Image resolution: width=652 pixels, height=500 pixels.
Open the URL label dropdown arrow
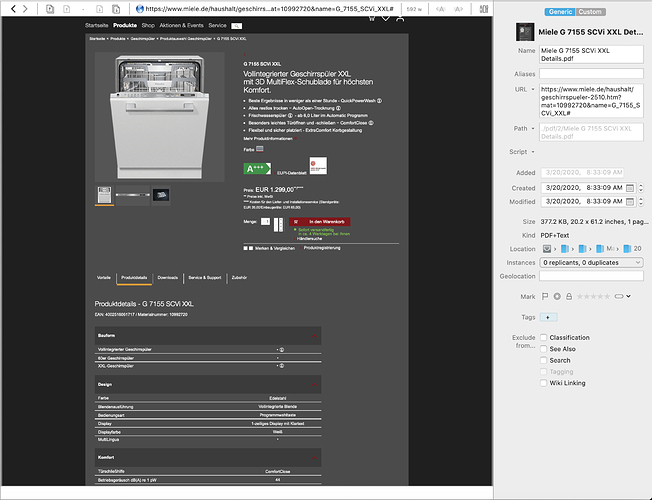(x=533, y=89)
